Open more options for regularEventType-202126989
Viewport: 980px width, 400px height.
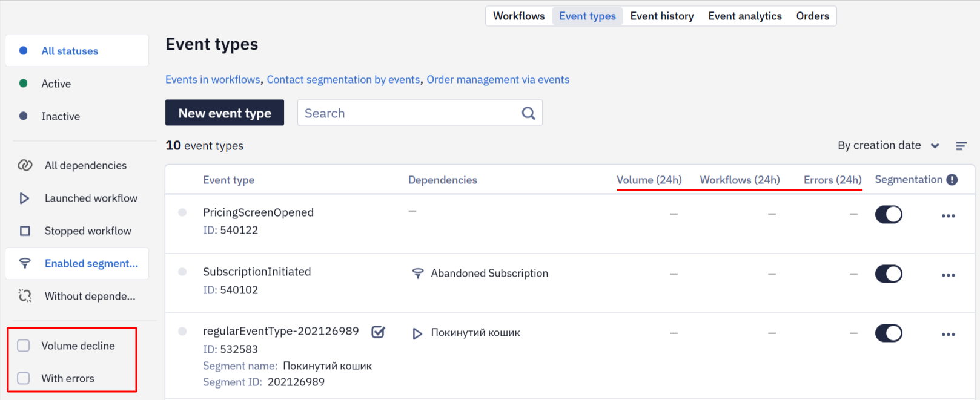(949, 335)
